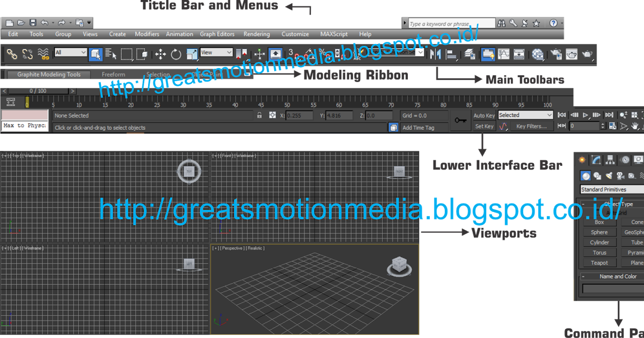Click the Render Production teapot icon
Image resolution: width=644 pixels, height=338 pixels.
click(588, 53)
